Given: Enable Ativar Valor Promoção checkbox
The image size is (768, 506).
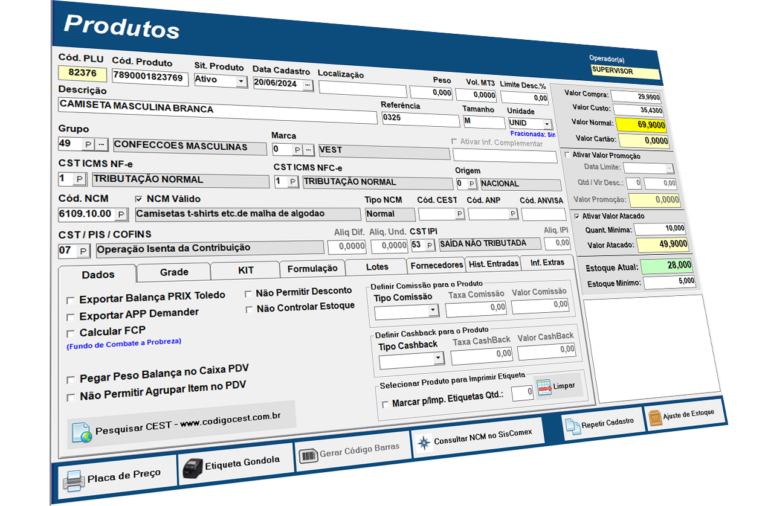Looking at the screenshot, I should click(567, 155).
